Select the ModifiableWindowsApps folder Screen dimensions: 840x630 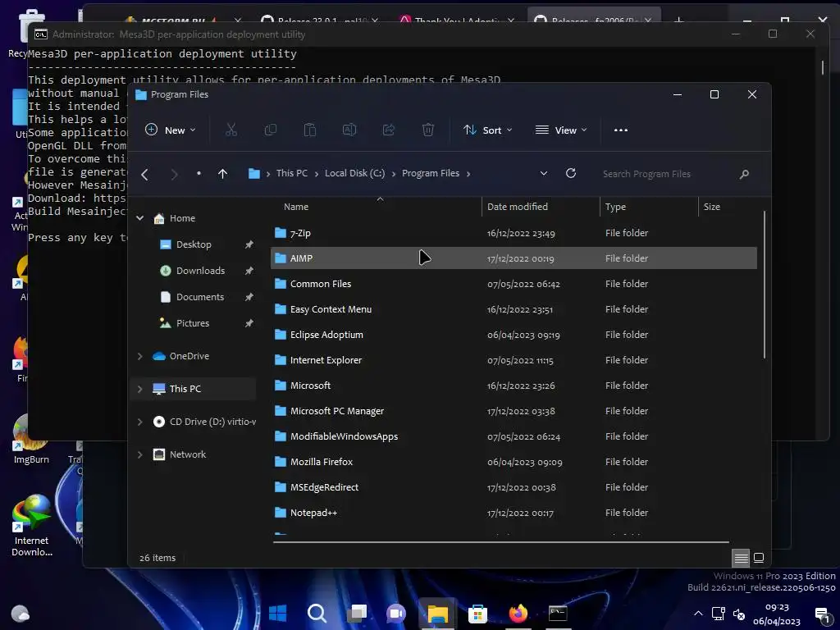[514, 436]
